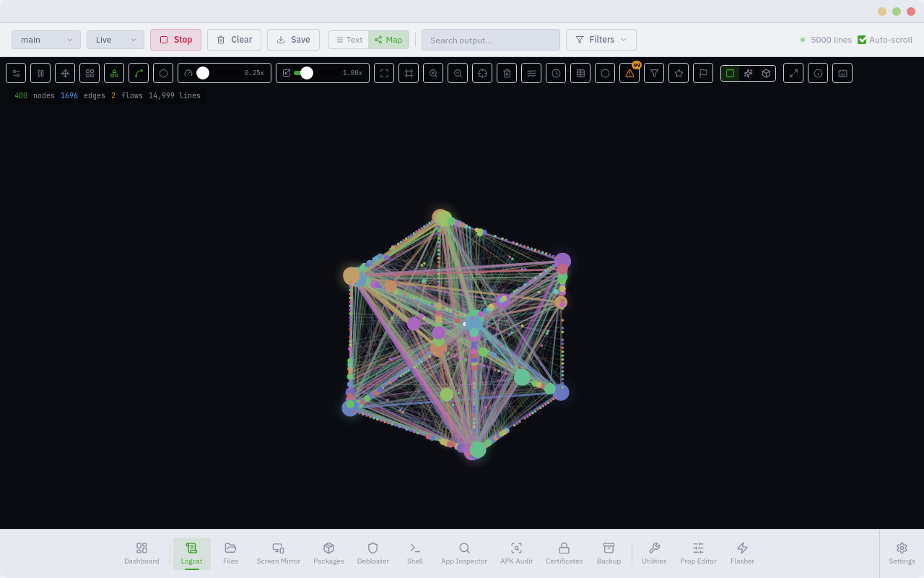Viewport: 924px width, 578px height.
Task: Open the Dashboard tab
Action: (141, 553)
